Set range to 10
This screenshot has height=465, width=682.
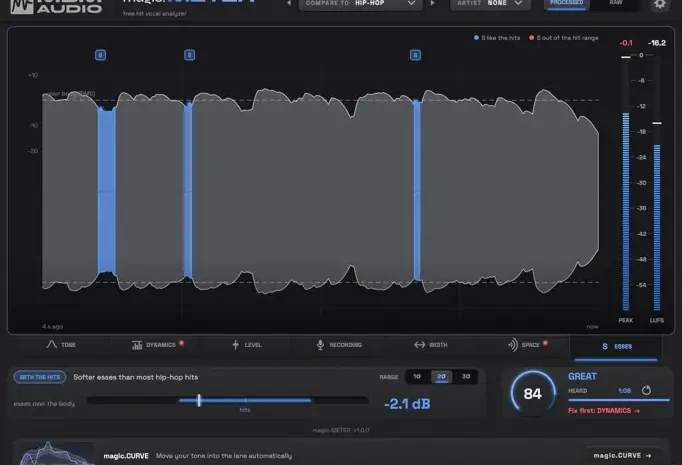(417, 376)
